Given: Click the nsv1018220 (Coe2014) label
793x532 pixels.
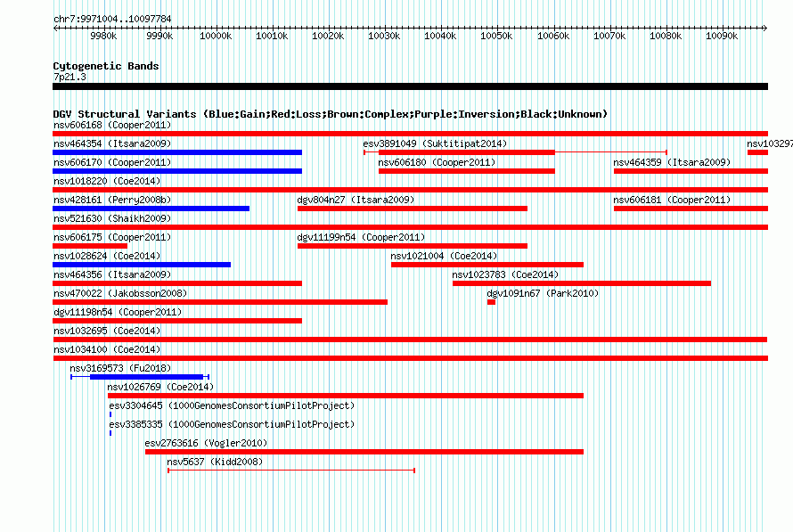Looking at the screenshot, I should 107,181.
